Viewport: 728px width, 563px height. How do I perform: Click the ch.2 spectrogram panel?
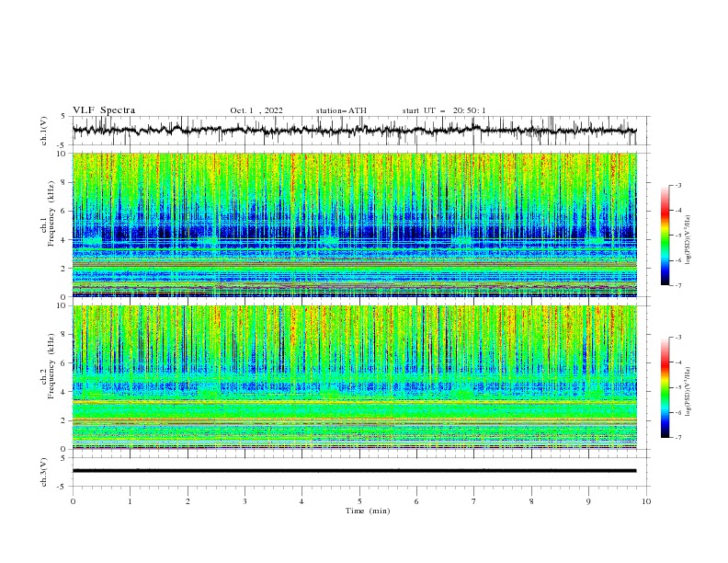pyautogui.click(x=355, y=377)
